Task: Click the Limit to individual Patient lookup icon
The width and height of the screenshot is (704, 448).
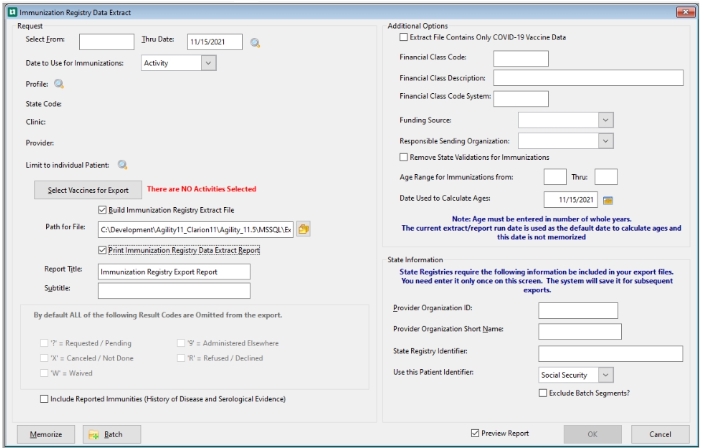Action: click(x=123, y=165)
